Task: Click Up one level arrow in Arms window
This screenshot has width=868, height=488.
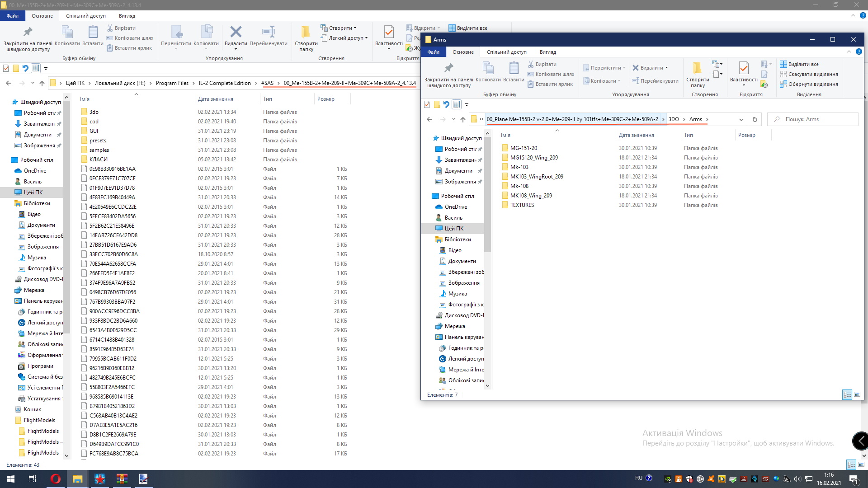Action: point(462,119)
